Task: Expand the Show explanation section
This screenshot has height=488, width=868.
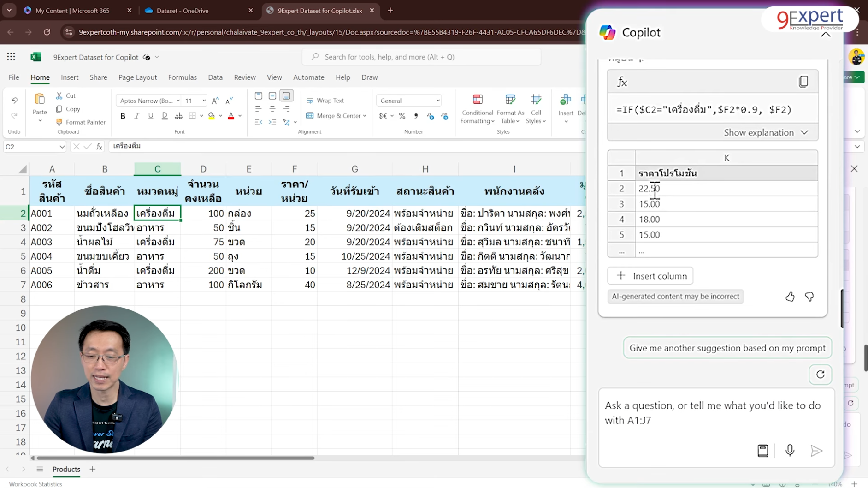Action: (766, 132)
